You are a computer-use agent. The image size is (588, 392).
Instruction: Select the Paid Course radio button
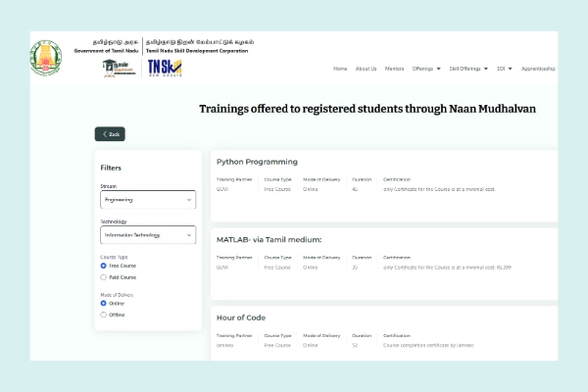click(x=104, y=277)
